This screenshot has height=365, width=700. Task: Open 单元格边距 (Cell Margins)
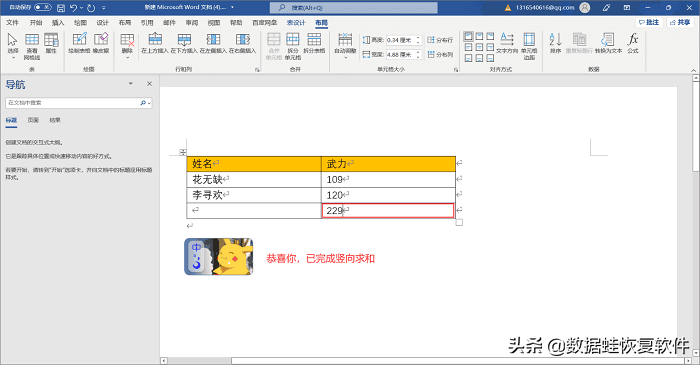529,46
